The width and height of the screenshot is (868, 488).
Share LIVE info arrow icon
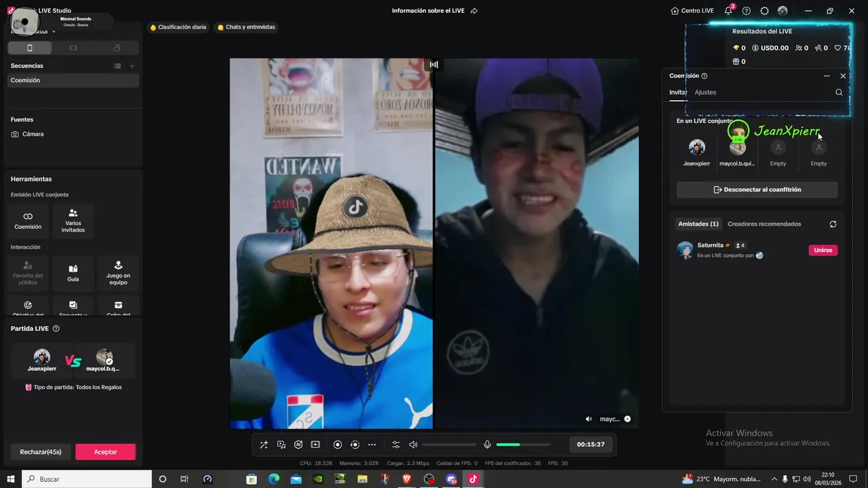click(474, 11)
